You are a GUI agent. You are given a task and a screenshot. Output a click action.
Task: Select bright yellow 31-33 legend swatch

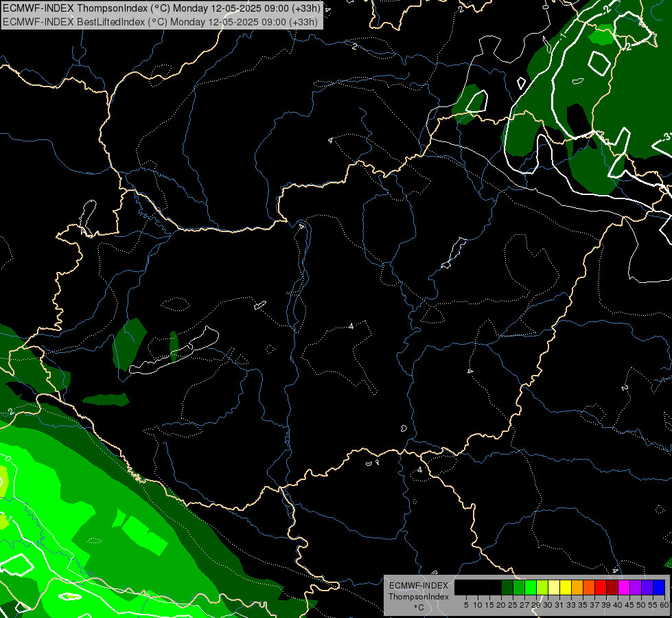[x=566, y=587]
